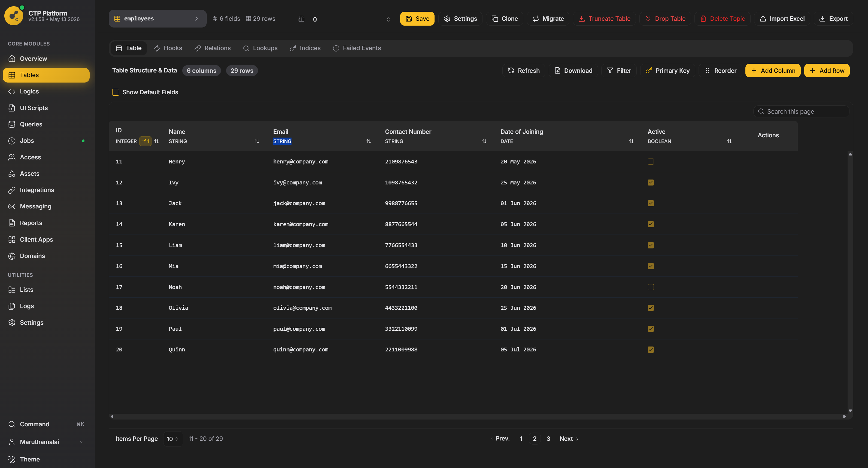868x468 pixels.
Task: Open Assets module
Action: tap(46, 174)
